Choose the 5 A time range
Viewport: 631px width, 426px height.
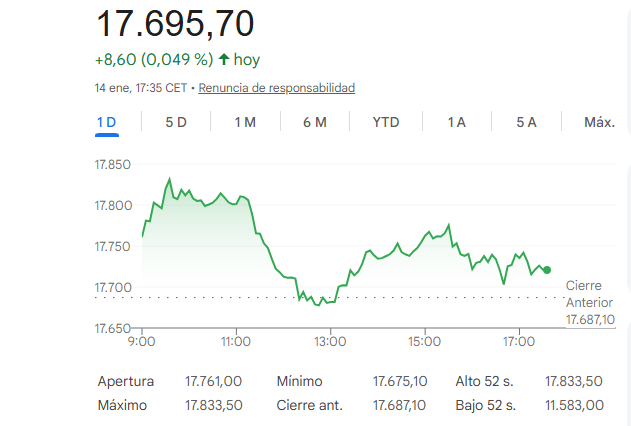pyautogui.click(x=527, y=122)
